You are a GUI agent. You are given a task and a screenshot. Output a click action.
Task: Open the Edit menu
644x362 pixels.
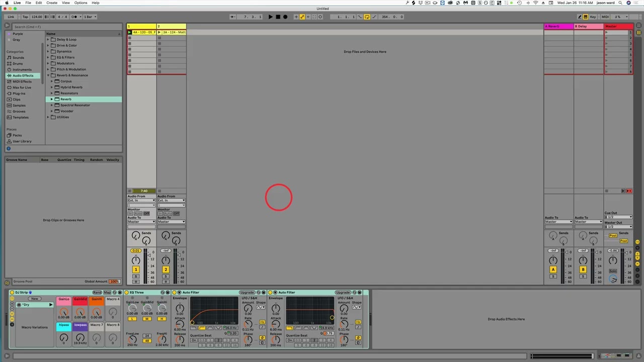tap(39, 3)
